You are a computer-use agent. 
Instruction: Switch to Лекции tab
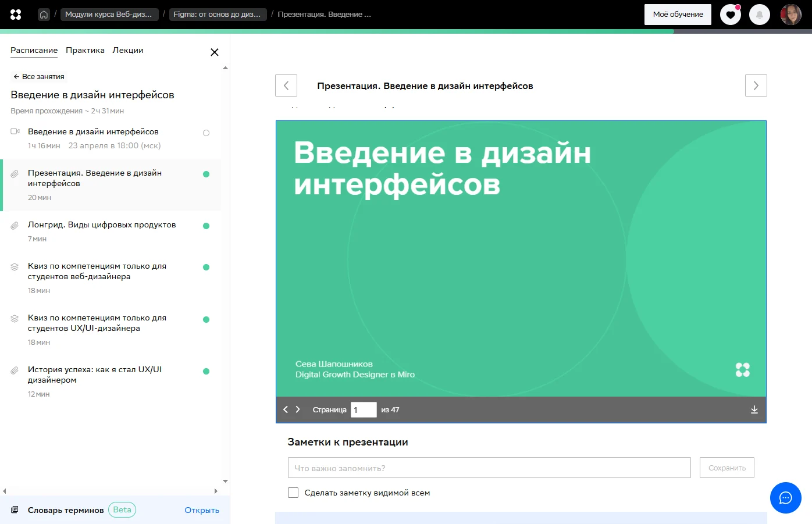pyautogui.click(x=128, y=51)
